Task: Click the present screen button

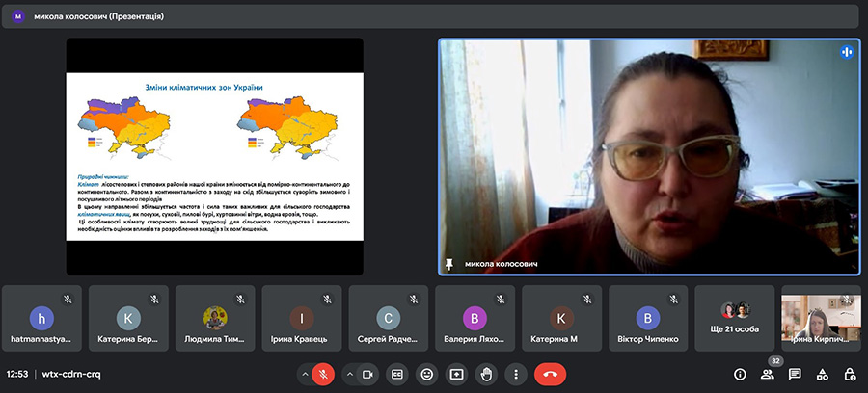Action: pyautogui.click(x=456, y=374)
